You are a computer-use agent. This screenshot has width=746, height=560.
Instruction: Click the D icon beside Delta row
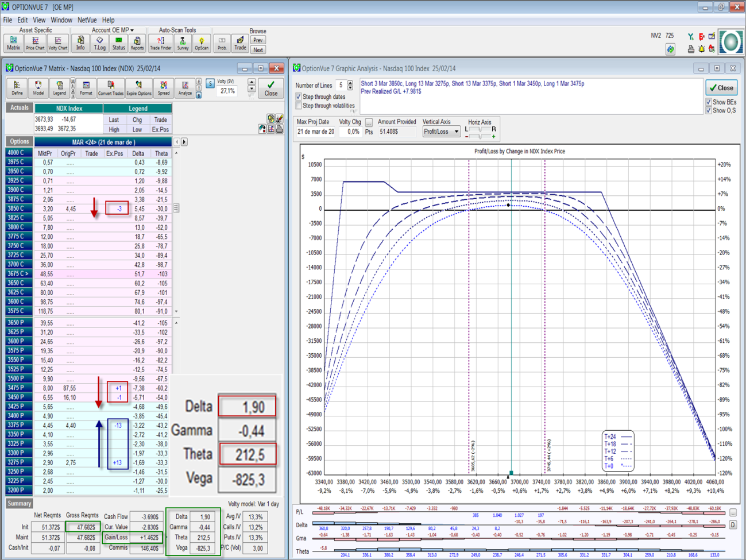tap(733, 525)
